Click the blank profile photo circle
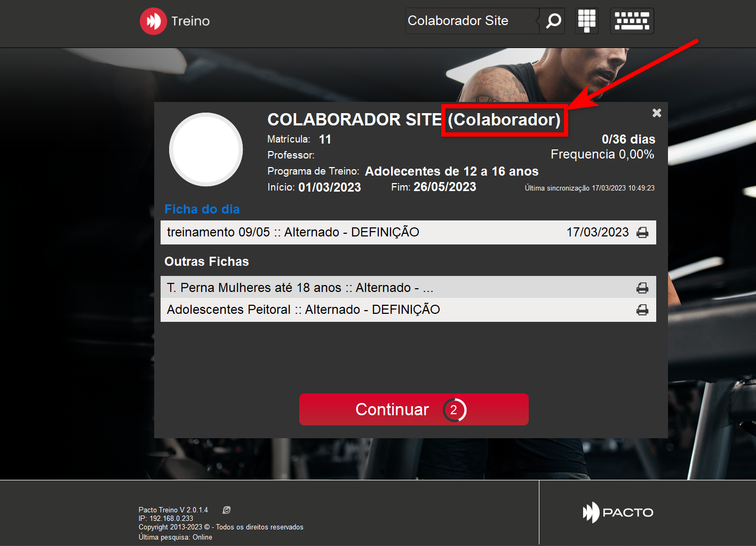The height and width of the screenshot is (546, 756). click(206, 149)
